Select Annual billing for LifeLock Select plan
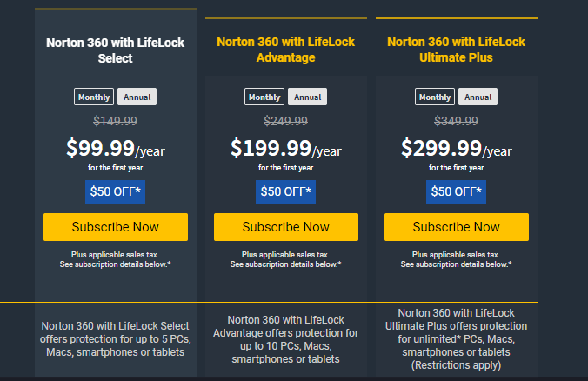 (137, 97)
